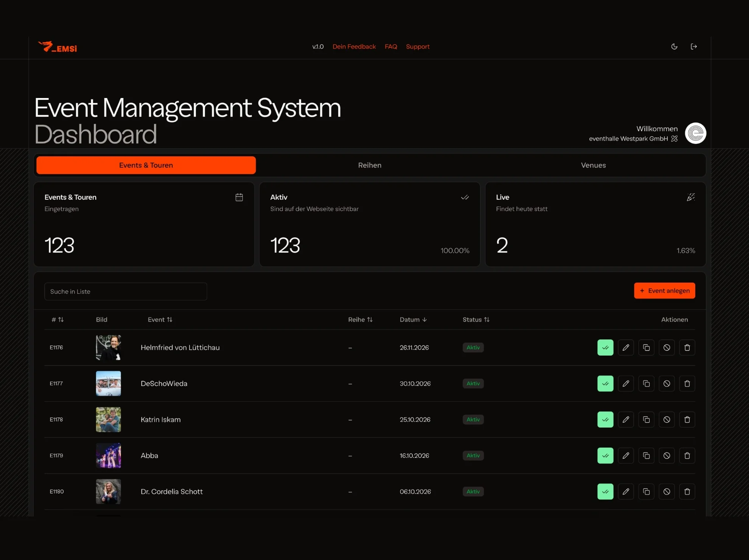Duplicate the DeSchoWieda event

[x=646, y=383]
